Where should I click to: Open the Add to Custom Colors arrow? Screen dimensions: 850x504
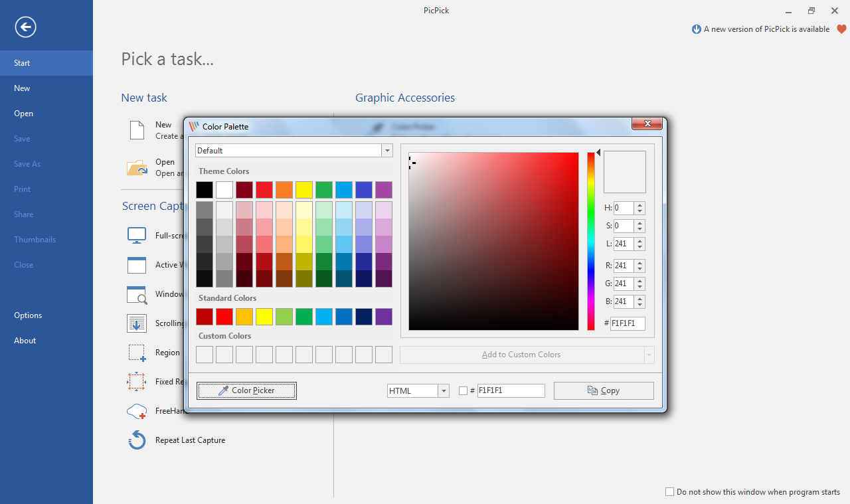pyautogui.click(x=649, y=355)
